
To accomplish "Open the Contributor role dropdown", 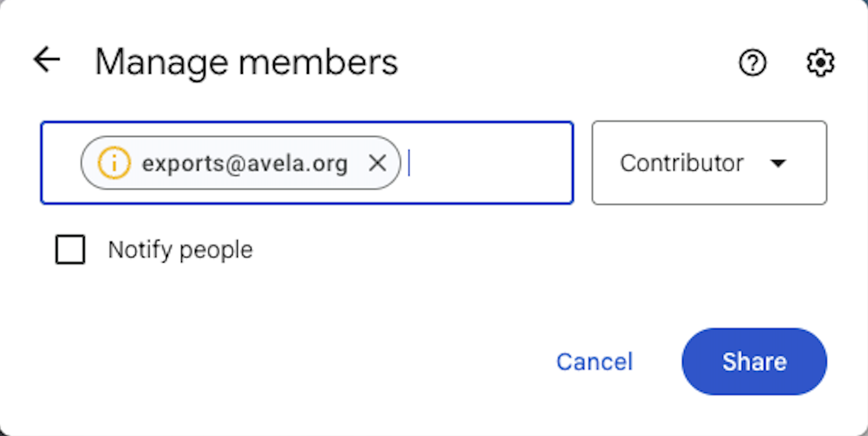I will [709, 163].
